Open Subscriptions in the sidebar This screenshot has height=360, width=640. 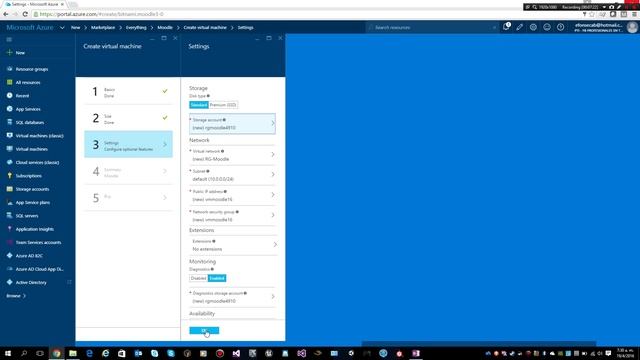tap(29, 176)
